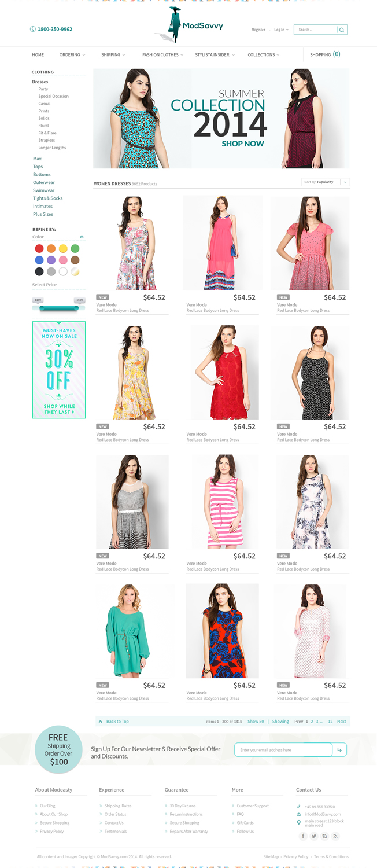
Task: Open the RSS feed icon
Action: coord(335,836)
